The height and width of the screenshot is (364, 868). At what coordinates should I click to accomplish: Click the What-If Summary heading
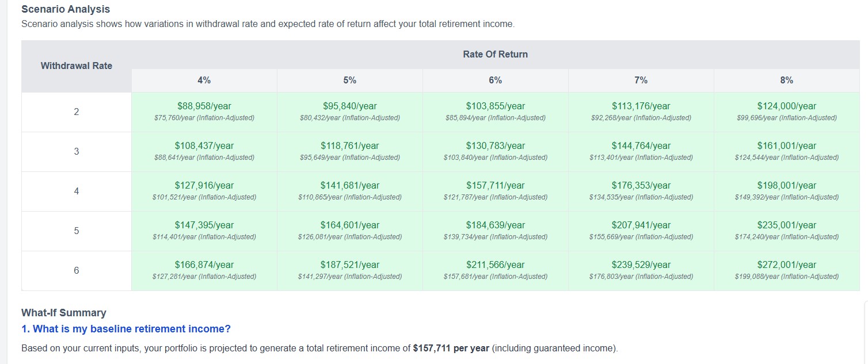[x=63, y=312]
